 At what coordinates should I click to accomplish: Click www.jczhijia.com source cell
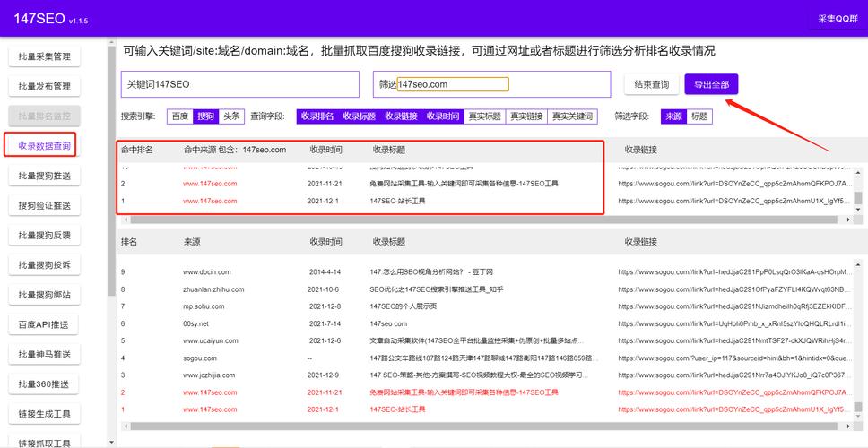pyautogui.click(x=209, y=375)
